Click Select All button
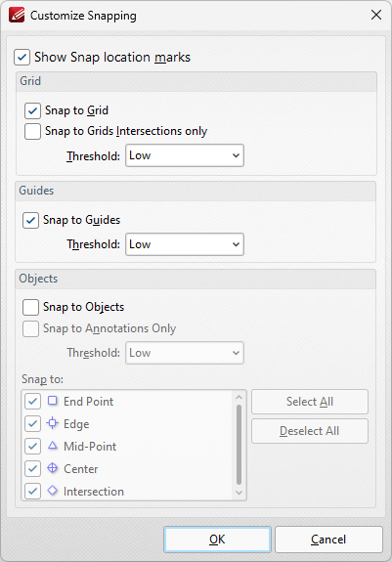The image size is (392, 562). click(310, 402)
